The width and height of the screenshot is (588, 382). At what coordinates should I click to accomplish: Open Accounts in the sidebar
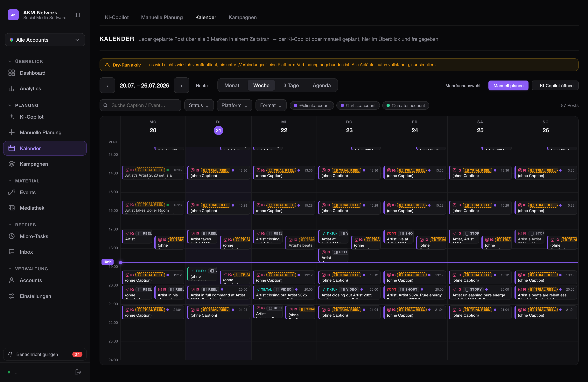click(x=45, y=280)
